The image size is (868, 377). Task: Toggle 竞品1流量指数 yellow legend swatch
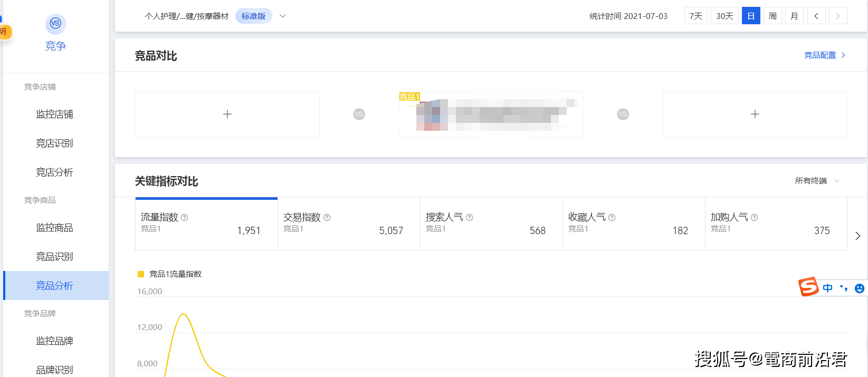[x=141, y=274]
